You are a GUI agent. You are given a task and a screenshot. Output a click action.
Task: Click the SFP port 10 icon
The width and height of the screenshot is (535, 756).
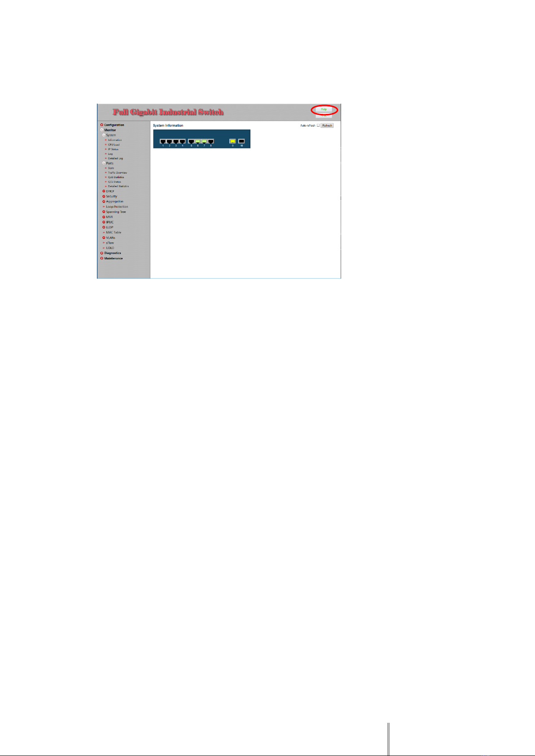tap(241, 141)
